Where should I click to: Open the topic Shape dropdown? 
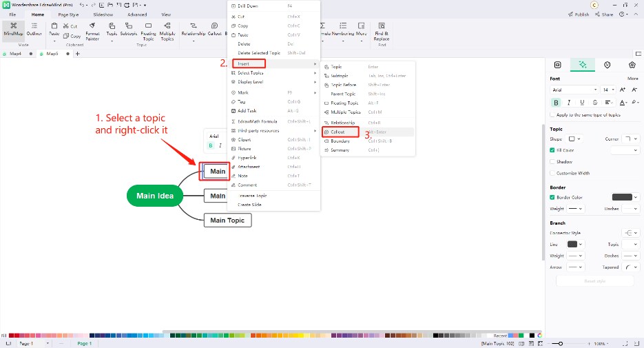[x=574, y=139]
